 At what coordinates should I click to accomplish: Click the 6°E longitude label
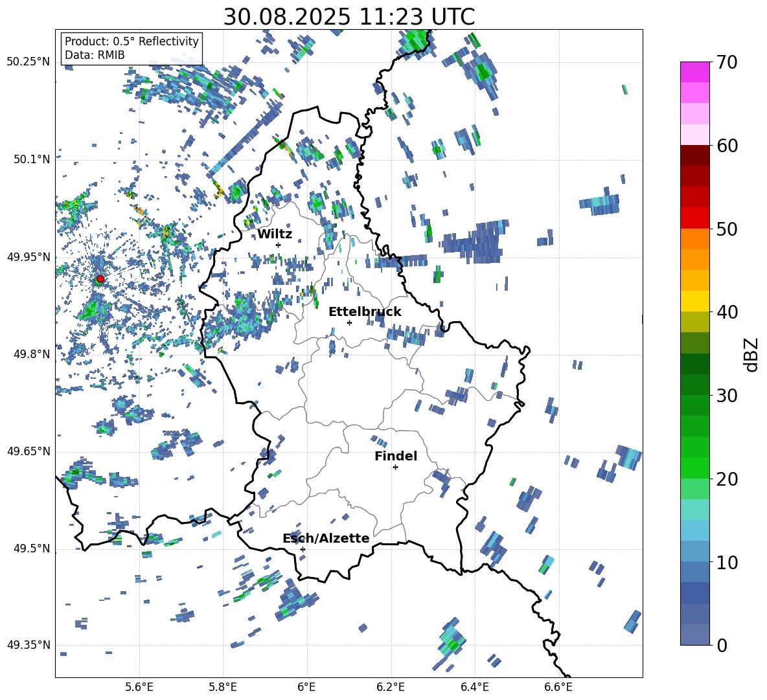306,687
